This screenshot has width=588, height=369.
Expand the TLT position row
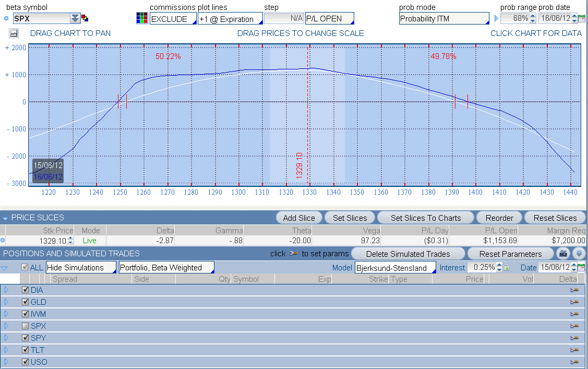(6, 350)
